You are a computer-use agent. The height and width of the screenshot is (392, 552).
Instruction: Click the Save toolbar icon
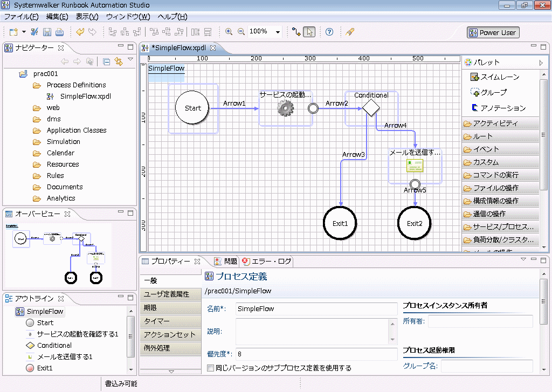coord(47,32)
